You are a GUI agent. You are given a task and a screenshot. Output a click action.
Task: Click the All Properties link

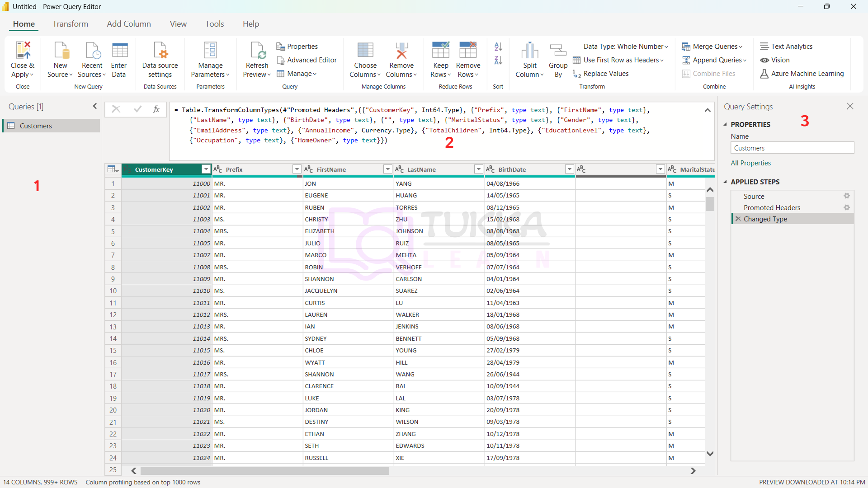[x=750, y=163]
